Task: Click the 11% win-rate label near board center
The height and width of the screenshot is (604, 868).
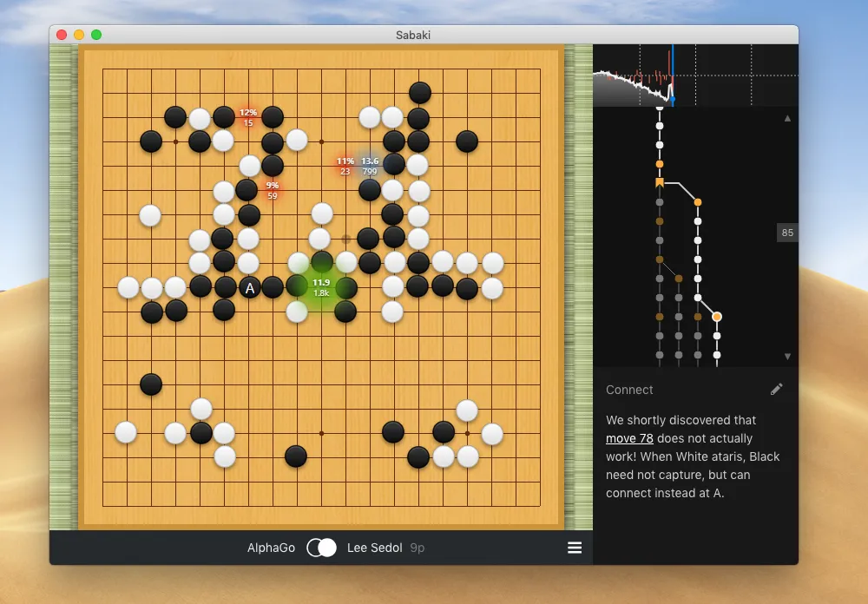Action: click(344, 166)
